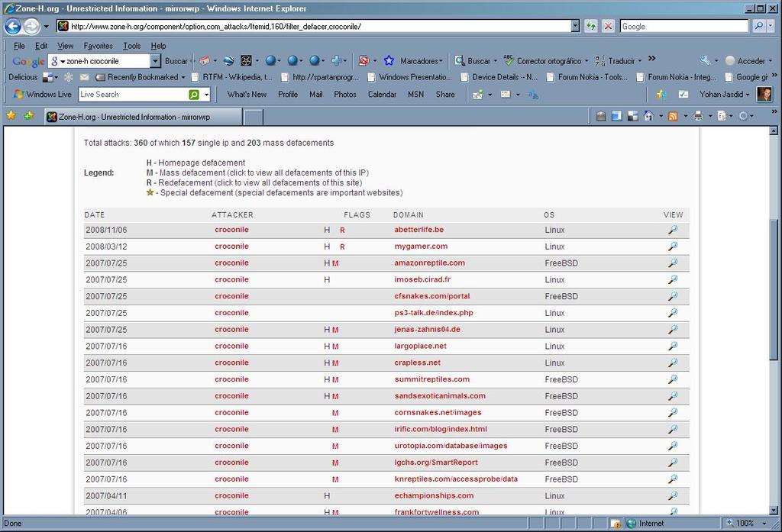View mirror for abetterlife.be row
Screen dimensions: 782x532
pyautogui.click(x=673, y=230)
